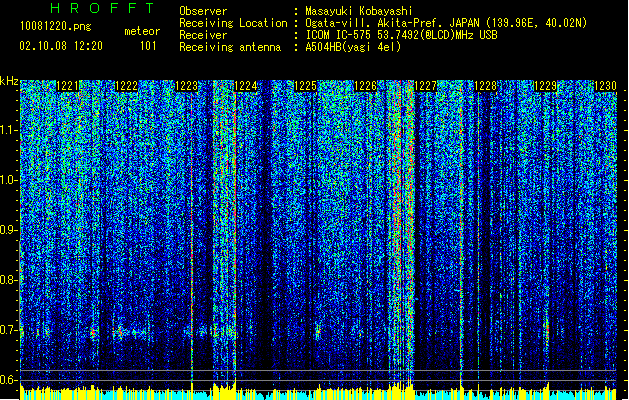Click the ICOM IC-575 receiver value
Viewport: 629px width, 400px height.
(x=401, y=35)
